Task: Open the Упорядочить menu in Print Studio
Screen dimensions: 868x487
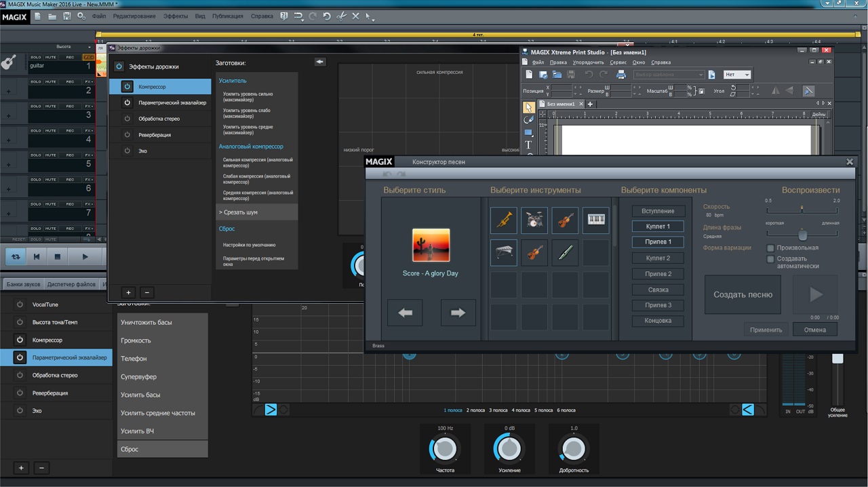Action: [x=588, y=62]
